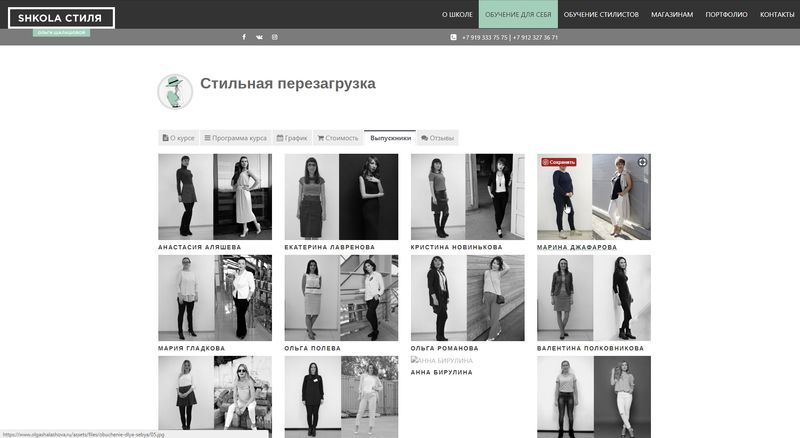Screen dimensions: 800x438
Task: Switch to the Программа курса tab
Action: tap(235, 138)
